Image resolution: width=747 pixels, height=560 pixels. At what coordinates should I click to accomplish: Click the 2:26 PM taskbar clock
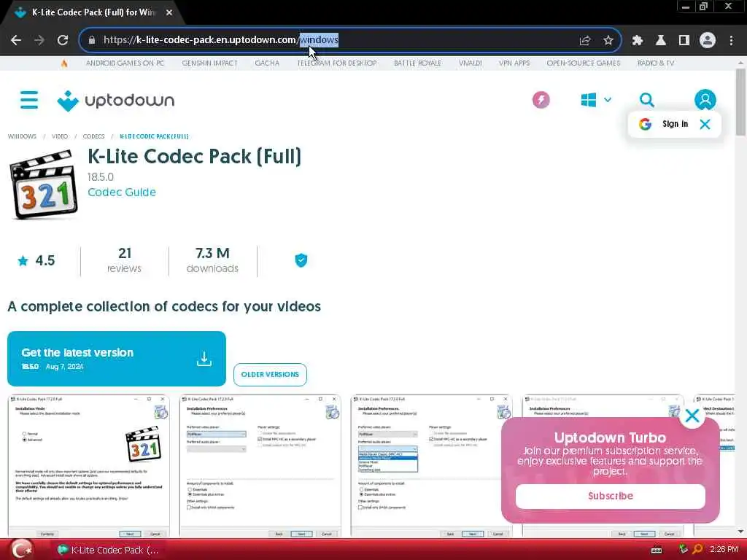(724, 550)
